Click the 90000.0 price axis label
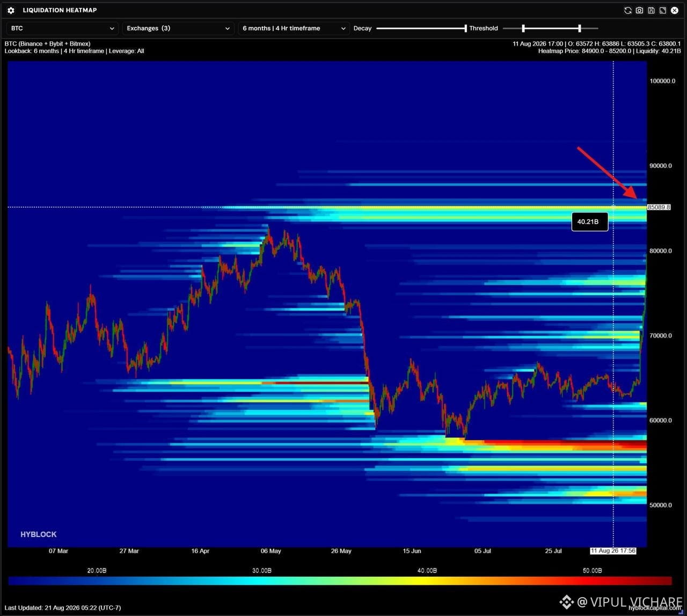 [661, 166]
